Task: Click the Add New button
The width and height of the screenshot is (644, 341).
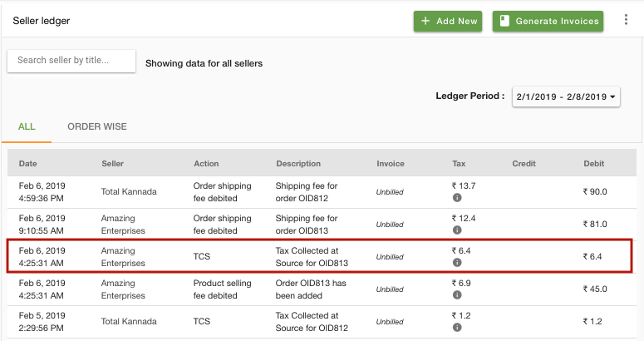Action: 448,21
